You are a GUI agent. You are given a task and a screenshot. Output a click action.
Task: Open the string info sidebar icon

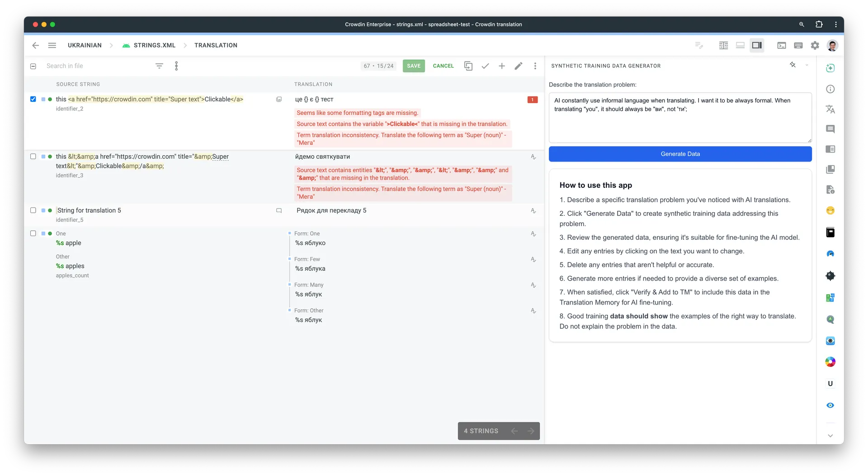(830, 89)
